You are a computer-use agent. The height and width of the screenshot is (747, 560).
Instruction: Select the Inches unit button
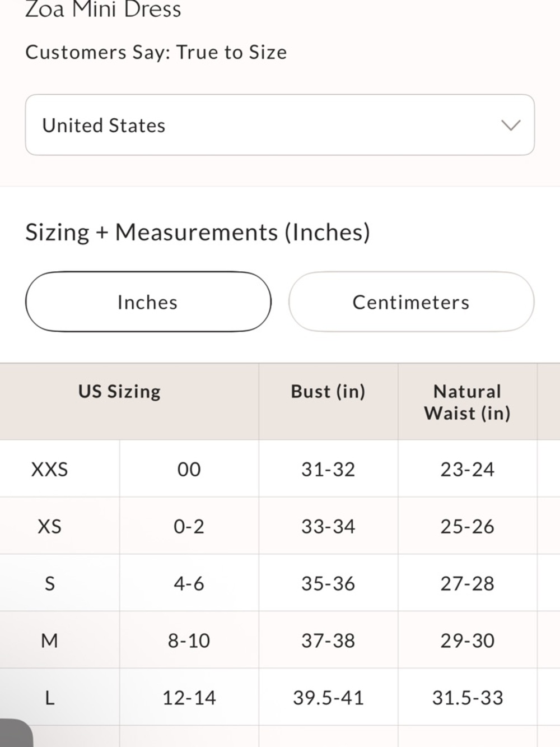(x=148, y=302)
